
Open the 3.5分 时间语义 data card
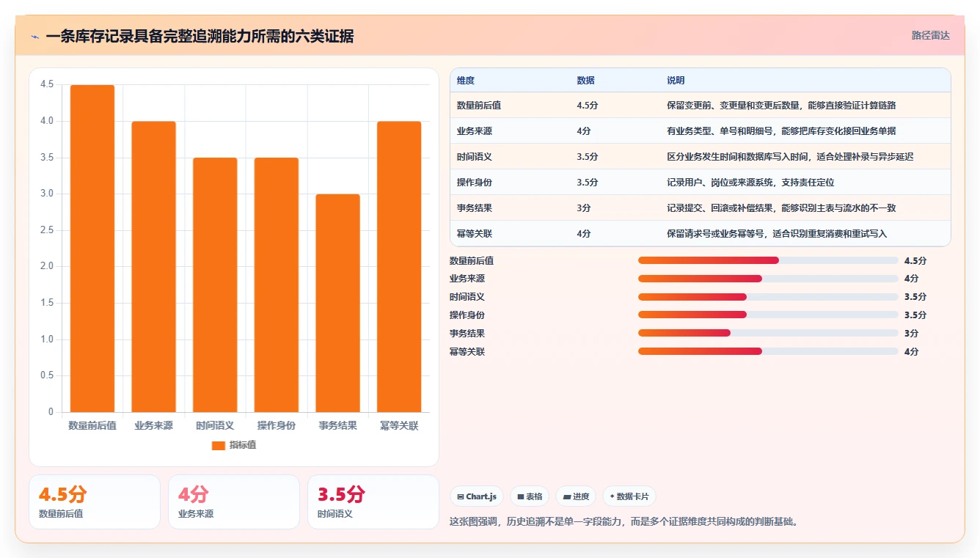(373, 502)
